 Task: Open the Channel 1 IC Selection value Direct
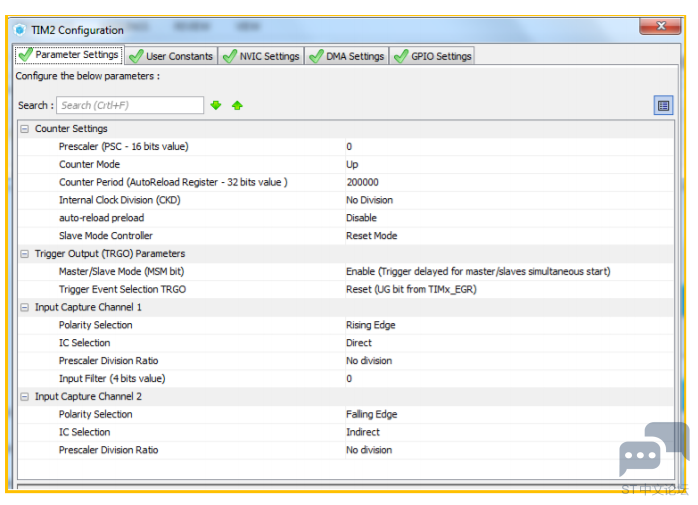pos(359,343)
